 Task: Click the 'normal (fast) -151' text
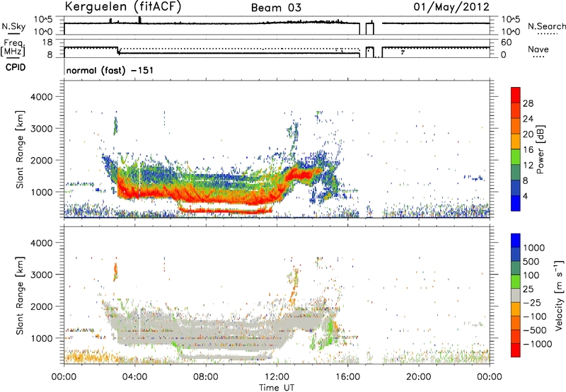110,70
